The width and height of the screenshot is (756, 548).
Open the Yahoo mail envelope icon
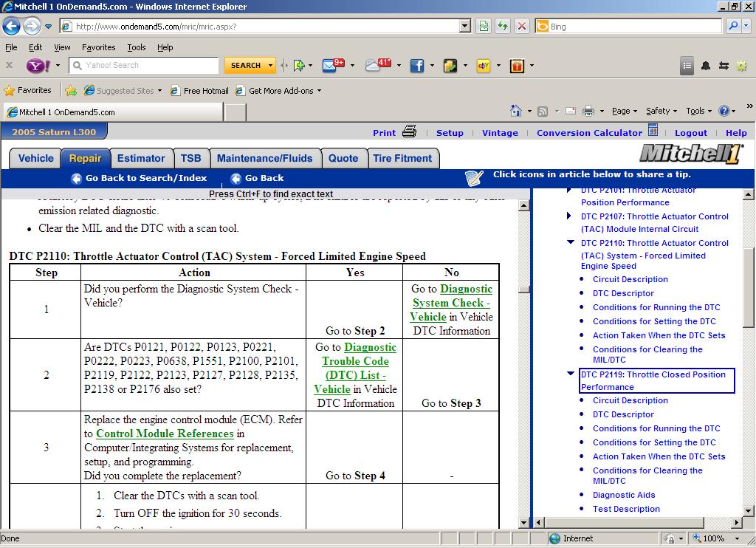330,66
